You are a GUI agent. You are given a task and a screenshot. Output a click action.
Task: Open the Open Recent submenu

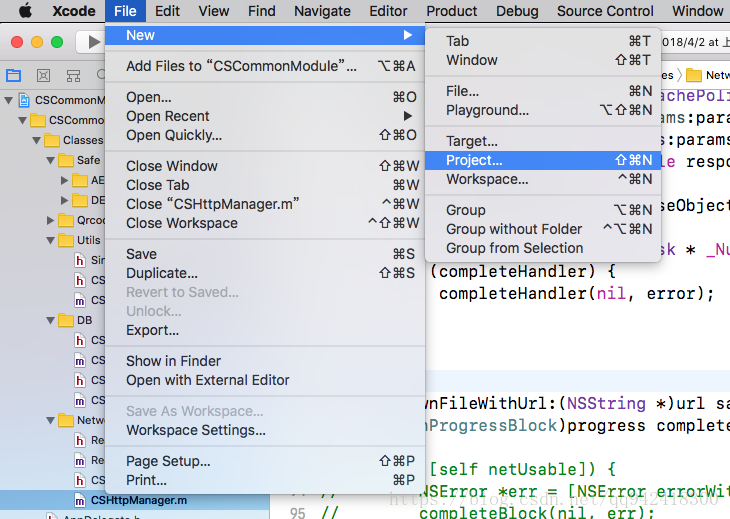click(265, 116)
